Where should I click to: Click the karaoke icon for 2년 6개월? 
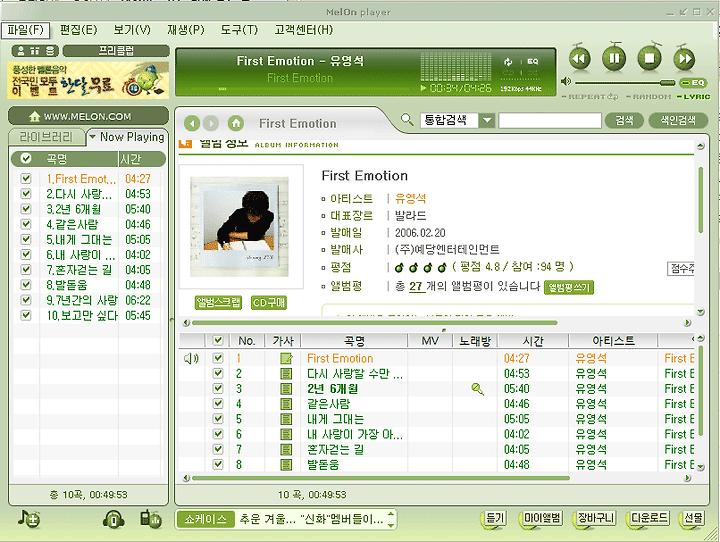tap(478, 389)
